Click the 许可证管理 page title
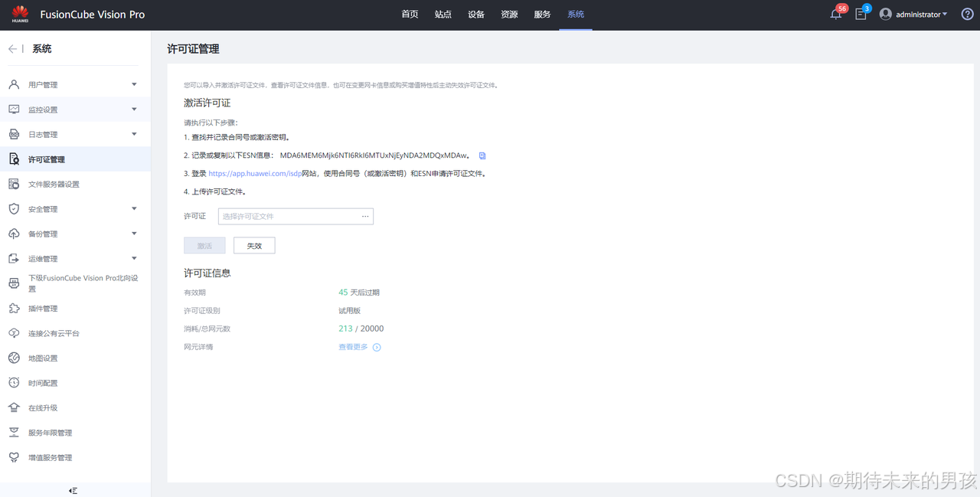The width and height of the screenshot is (980, 497). [x=193, y=49]
